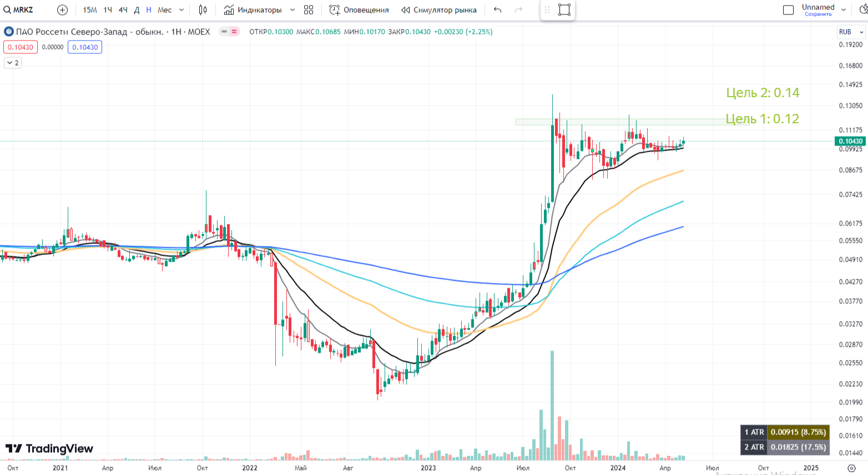Screen dimensions: 868x475
Task: Click the undo arrow in the toolbar
Action: pyautogui.click(x=498, y=9)
